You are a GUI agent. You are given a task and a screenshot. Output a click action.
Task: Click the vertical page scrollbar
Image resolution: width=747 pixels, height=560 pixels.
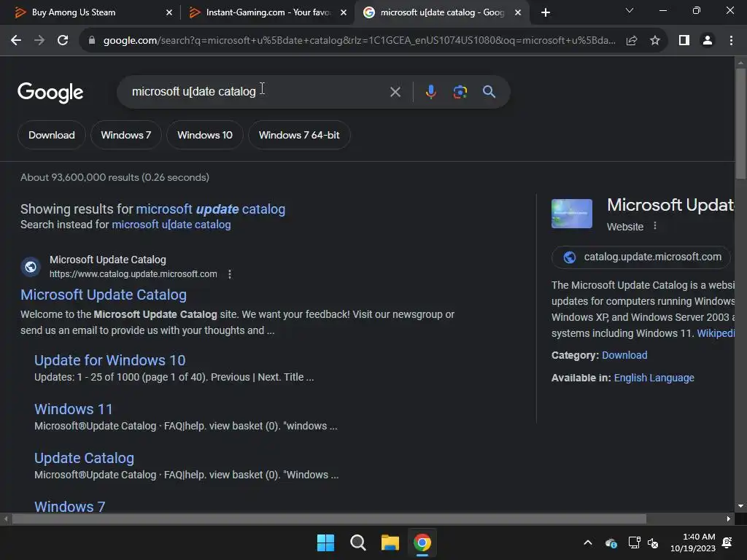pyautogui.click(x=741, y=124)
